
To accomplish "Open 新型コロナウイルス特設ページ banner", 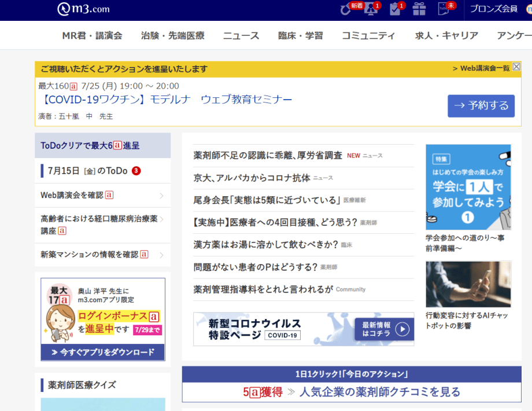I will tap(304, 329).
